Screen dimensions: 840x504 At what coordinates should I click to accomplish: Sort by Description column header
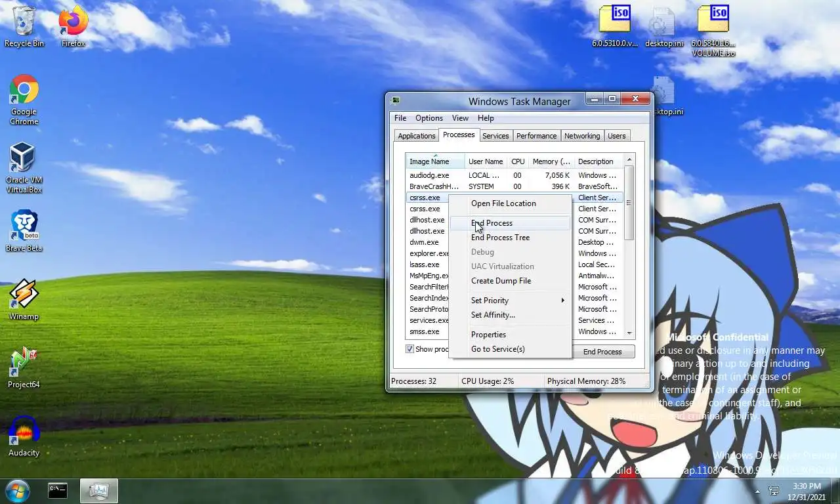(598, 161)
